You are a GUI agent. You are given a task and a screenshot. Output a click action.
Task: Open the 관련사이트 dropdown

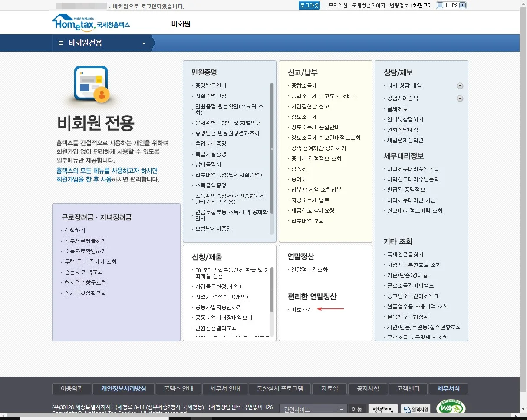(x=313, y=410)
